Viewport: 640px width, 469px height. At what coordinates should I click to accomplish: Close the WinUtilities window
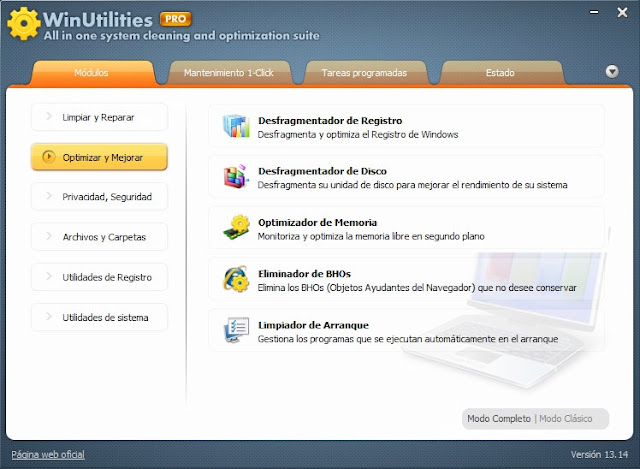point(622,13)
